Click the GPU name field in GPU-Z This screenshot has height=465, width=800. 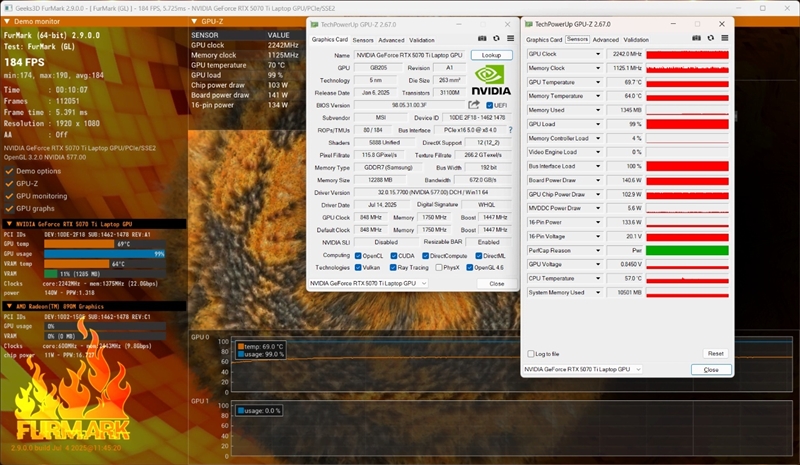pos(409,55)
